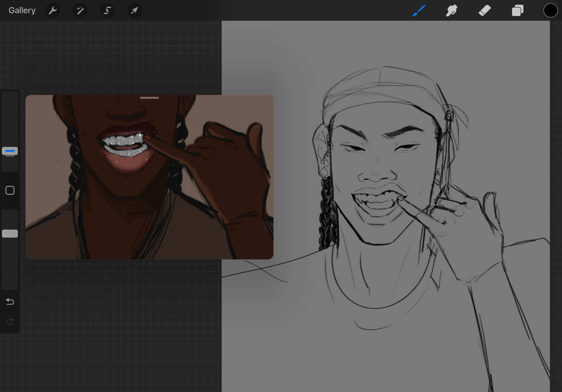This screenshot has width=562, height=392.
Task: Click the brush opacity slider handle
Action: 10,234
